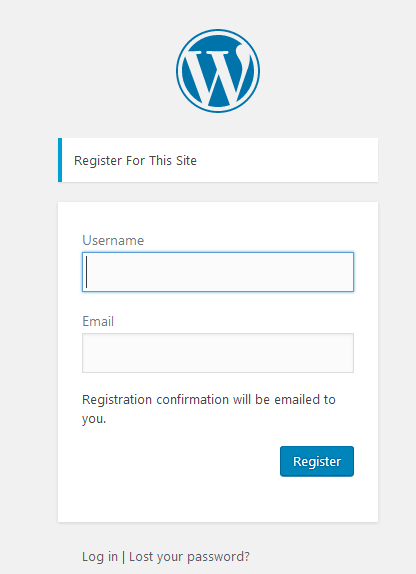Submit the form with the Register button

317,461
